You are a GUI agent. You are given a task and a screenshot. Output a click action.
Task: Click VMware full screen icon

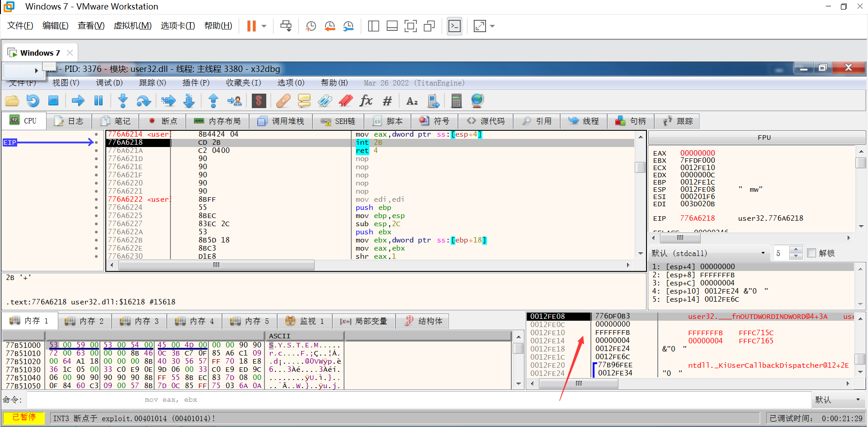click(410, 26)
